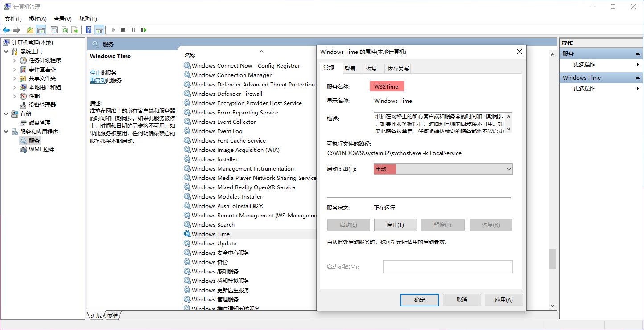The height and width of the screenshot is (330, 644).
Task: Click the Back arrow in the toolbar
Action: click(x=6, y=30)
